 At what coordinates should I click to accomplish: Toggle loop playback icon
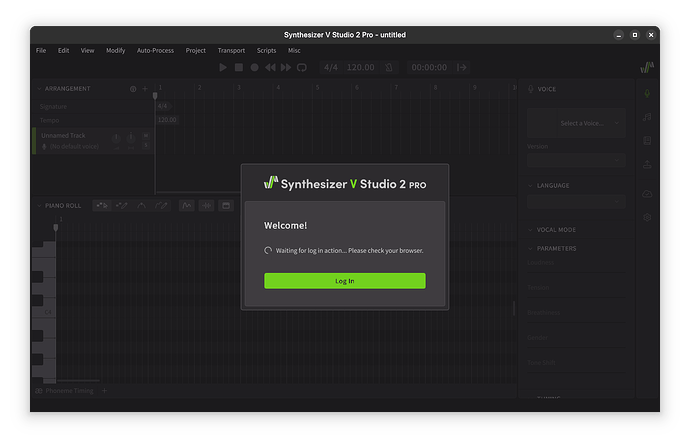[x=302, y=67]
